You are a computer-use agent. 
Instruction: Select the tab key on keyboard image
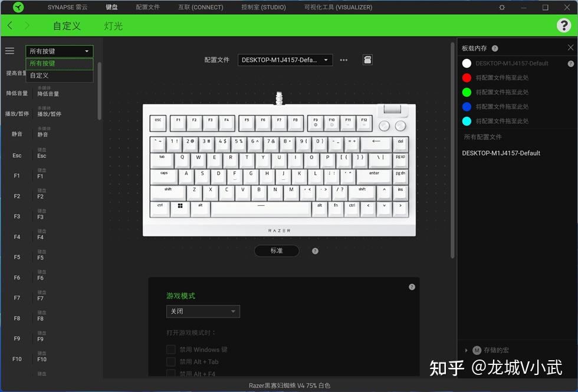162,160
